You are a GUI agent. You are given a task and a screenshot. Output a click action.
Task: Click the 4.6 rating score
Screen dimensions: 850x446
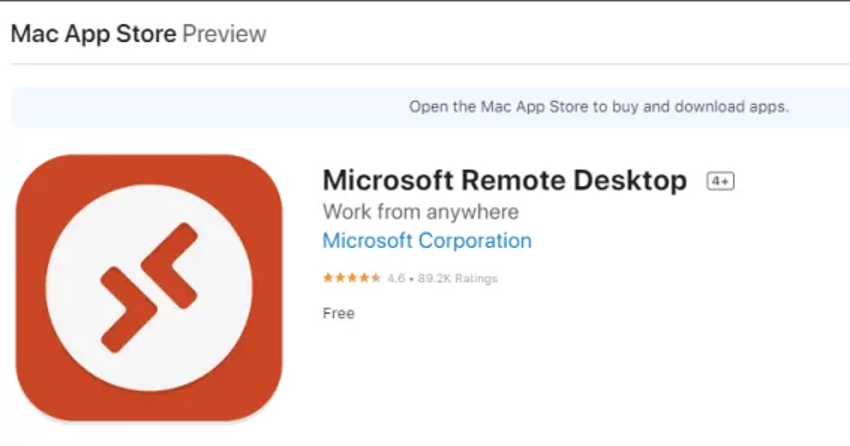click(x=396, y=279)
